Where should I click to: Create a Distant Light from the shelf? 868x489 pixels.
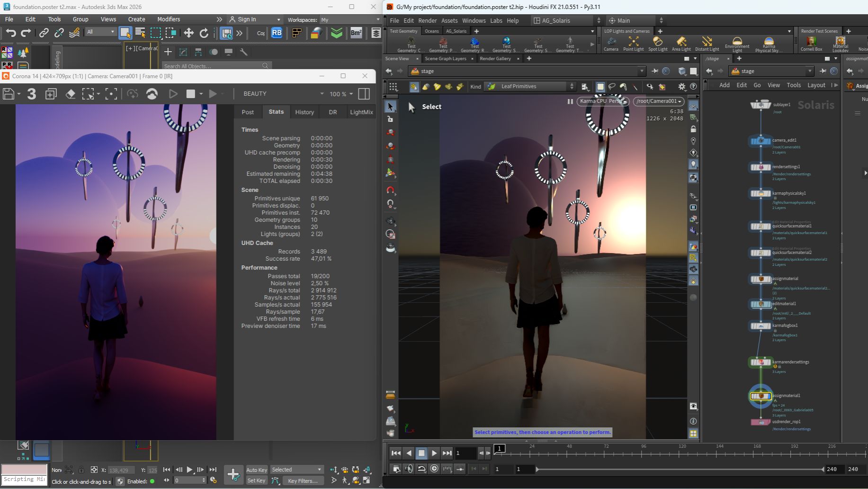pos(707,44)
